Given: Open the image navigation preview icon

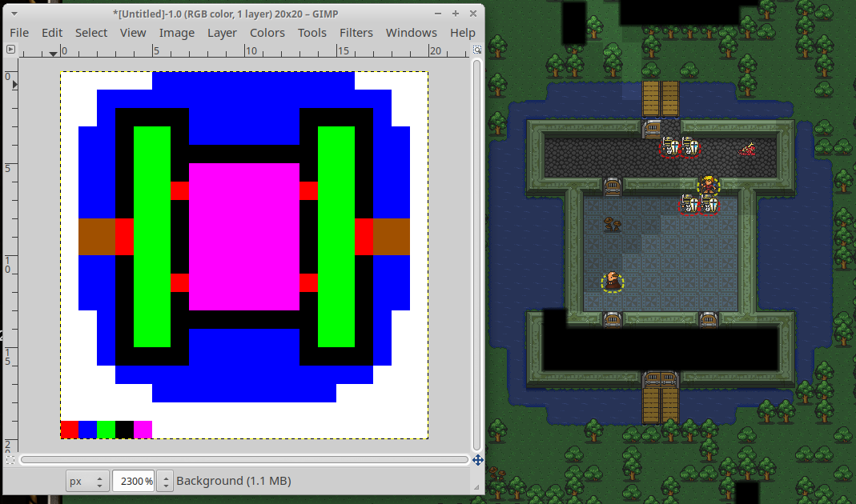Looking at the screenshot, I should click(477, 460).
